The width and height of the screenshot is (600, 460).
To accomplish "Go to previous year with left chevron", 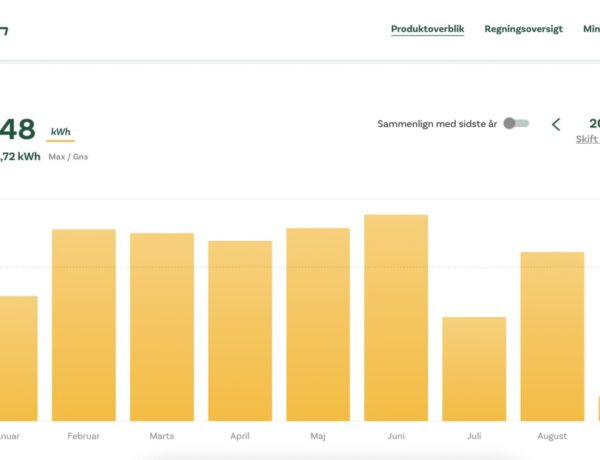I will point(556,124).
